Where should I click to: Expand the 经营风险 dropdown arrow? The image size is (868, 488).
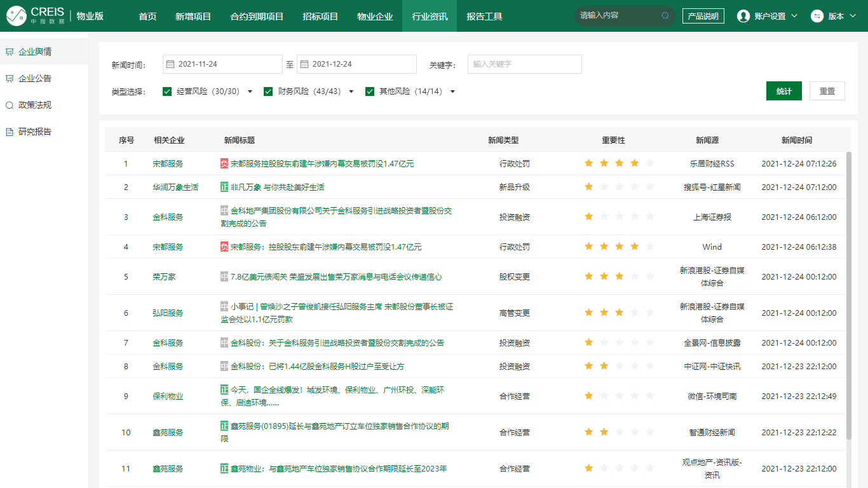tap(250, 91)
